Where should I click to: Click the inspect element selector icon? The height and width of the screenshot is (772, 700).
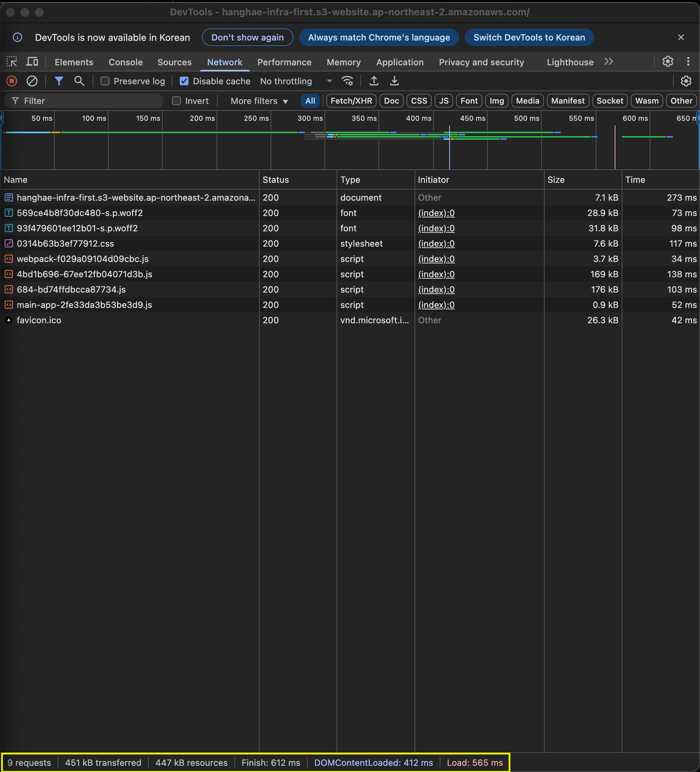coord(12,62)
